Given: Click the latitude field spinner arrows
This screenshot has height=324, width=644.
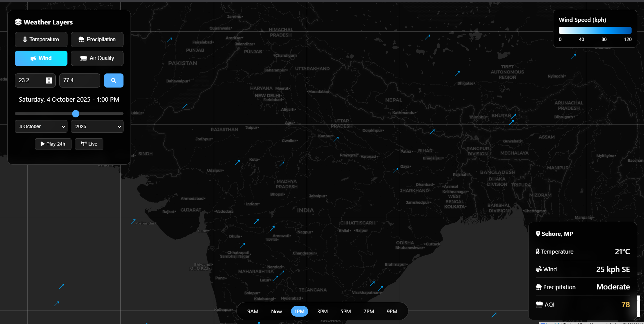Looking at the screenshot, I should [x=49, y=80].
